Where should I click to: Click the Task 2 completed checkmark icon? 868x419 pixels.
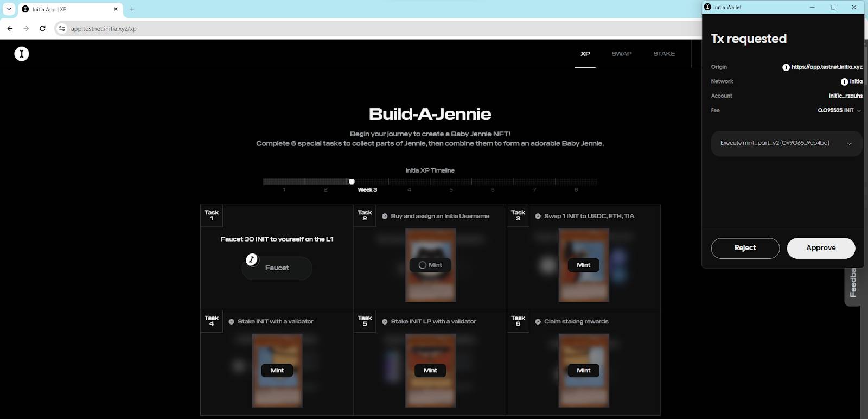385,216
